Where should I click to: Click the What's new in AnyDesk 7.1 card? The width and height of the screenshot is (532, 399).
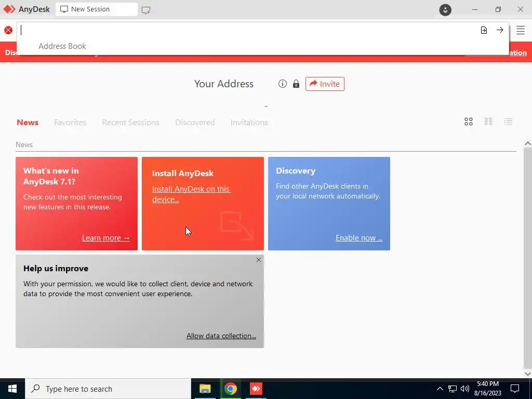(x=77, y=204)
